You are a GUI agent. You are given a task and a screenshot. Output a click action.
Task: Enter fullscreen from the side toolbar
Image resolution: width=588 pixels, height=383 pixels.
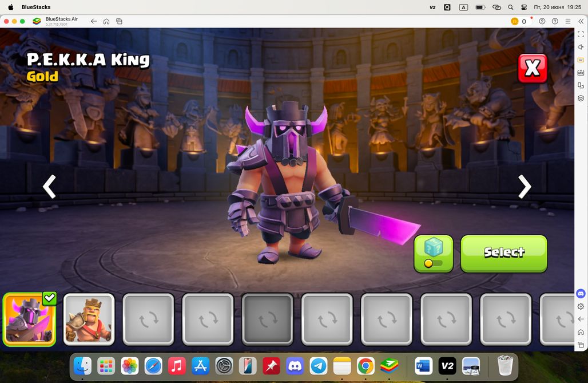[x=581, y=34]
